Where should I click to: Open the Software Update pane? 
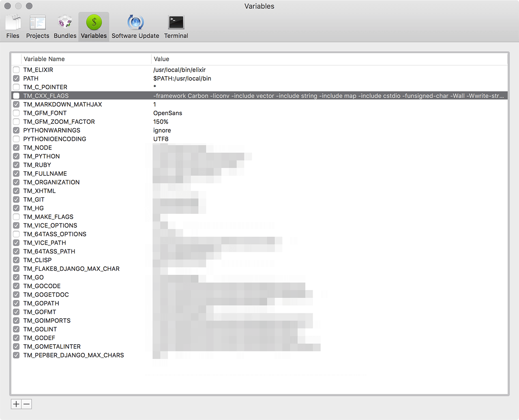click(135, 27)
